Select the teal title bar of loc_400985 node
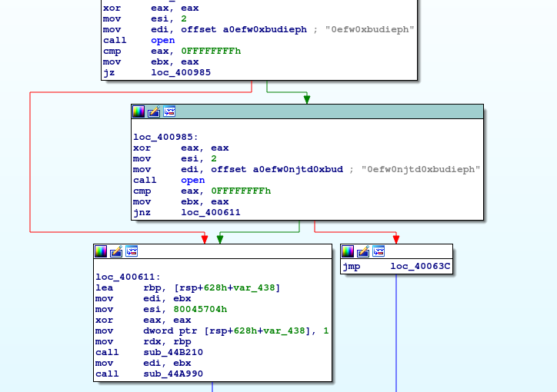The height and width of the screenshot is (392, 557). point(307,111)
